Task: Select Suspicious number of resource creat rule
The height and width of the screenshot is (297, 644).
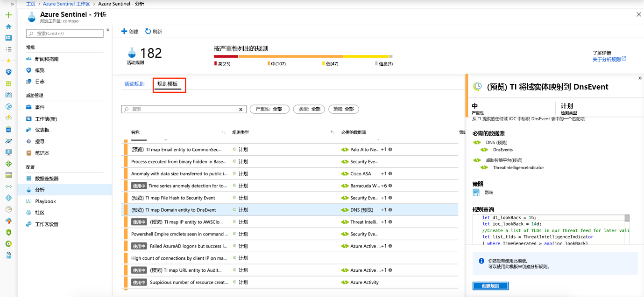Action: [290, 283]
